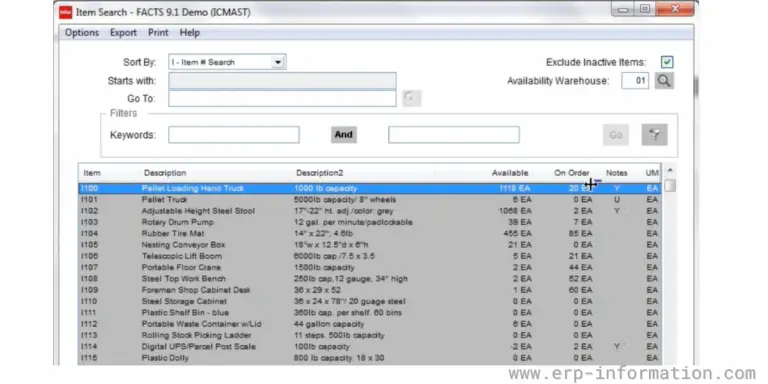Click '12 gal. per minute/padlockable' cell
Image resolution: width=768 pixels, height=384 pixels.
(353, 222)
